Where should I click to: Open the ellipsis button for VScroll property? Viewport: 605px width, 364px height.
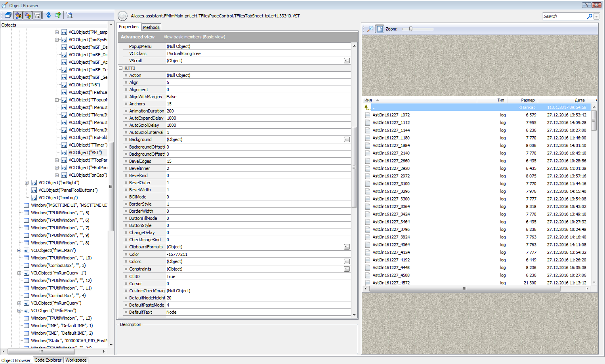(347, 61)
